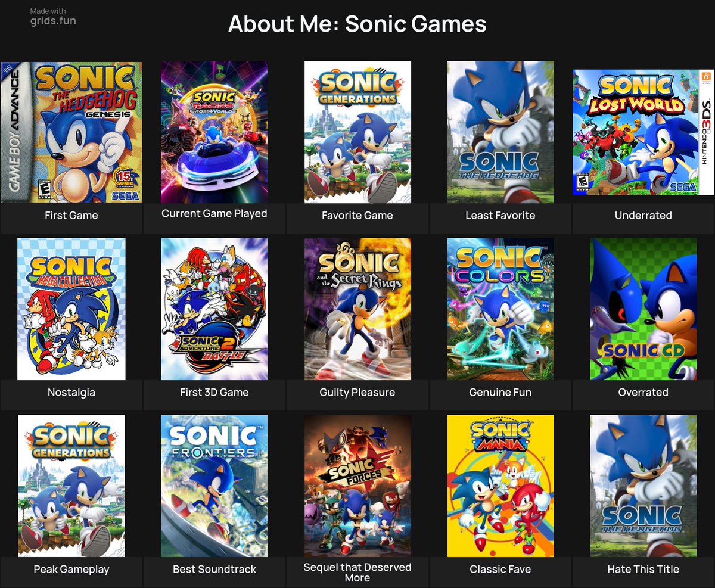Image resolution: width=715 pixels, height=588 pixels.
Task: Click the 'Guilty Pleasure' label
Action: [357, 393]
